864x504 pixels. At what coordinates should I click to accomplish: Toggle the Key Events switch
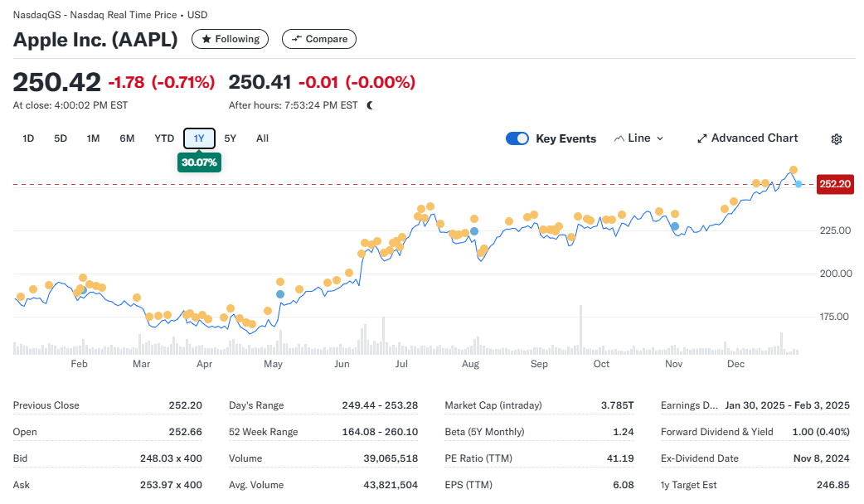(x=517, y=138)
